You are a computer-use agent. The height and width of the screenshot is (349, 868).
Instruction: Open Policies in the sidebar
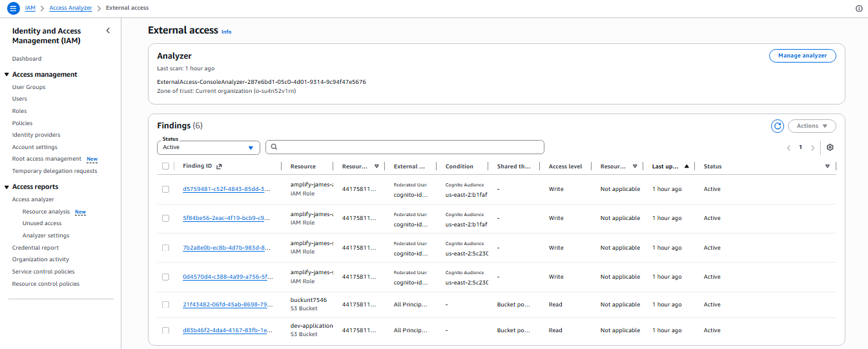pos(22,123)
